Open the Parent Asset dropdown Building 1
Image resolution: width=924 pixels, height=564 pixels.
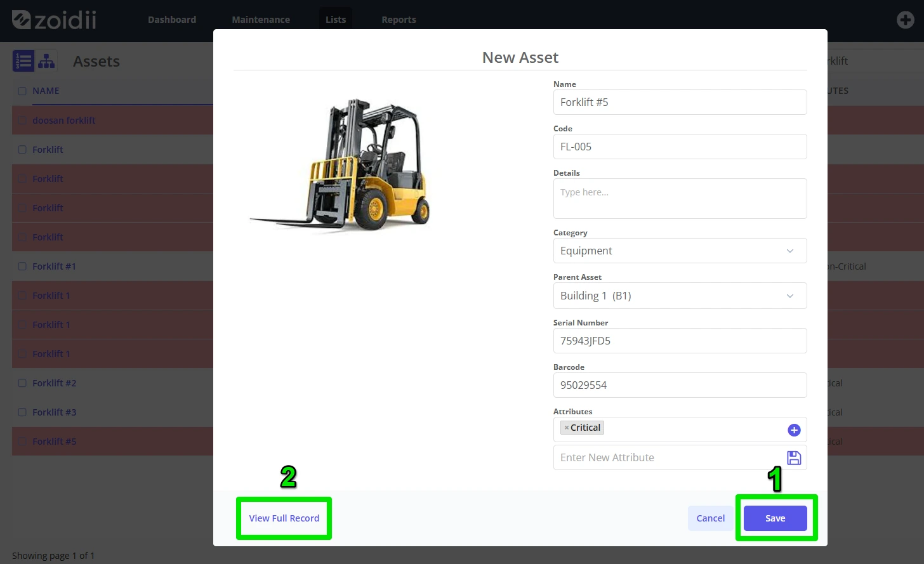[680, 296]
